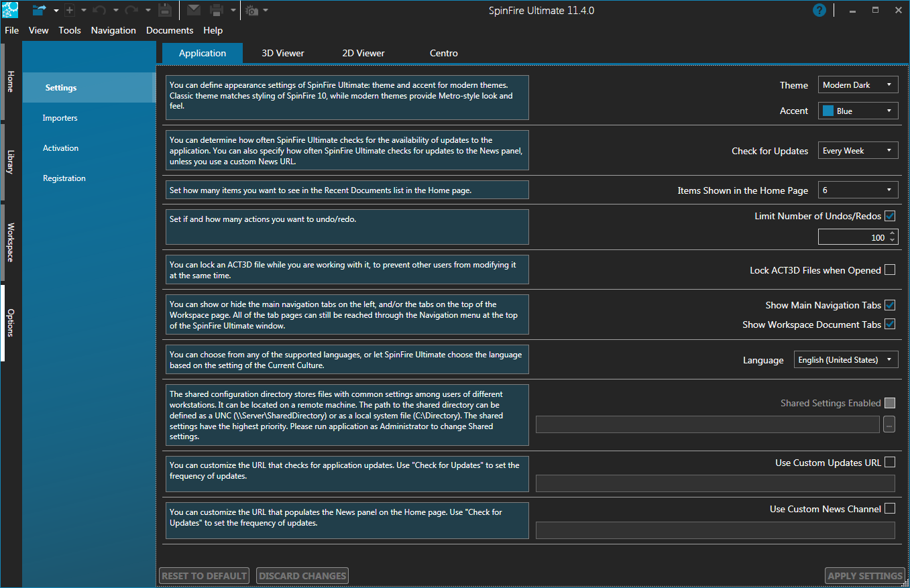
Task: Open the File menu
Action: tap(12, 30)
